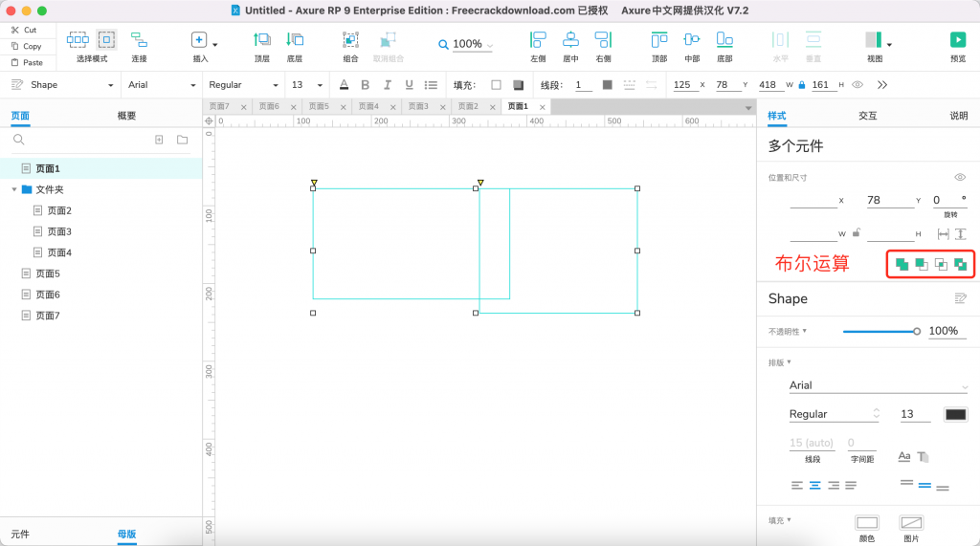Toggle the aspect ratio lock in toolbar
The width and height of the screenshot is (980, 546).
coord(798,85)
